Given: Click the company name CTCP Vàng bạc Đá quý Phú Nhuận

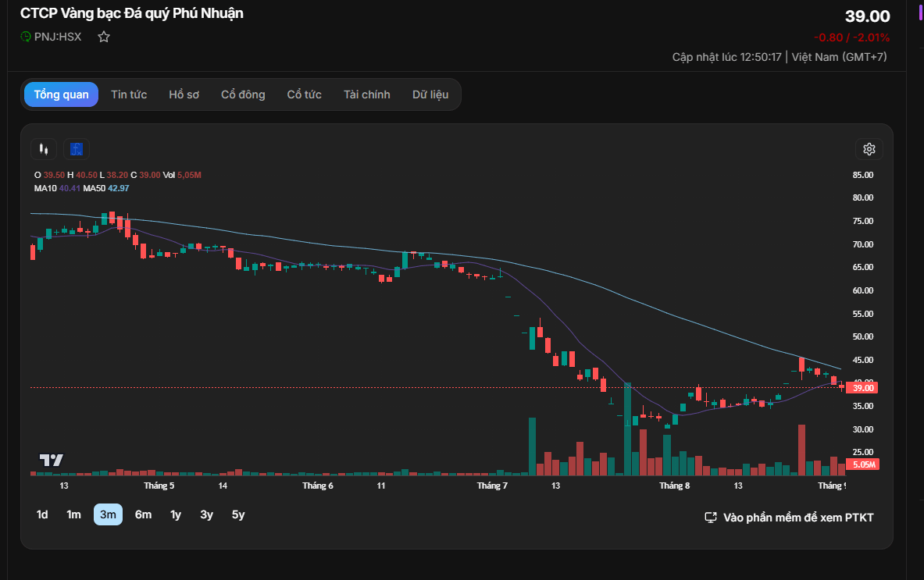Looking at the screenshot, I should [131, 13].
